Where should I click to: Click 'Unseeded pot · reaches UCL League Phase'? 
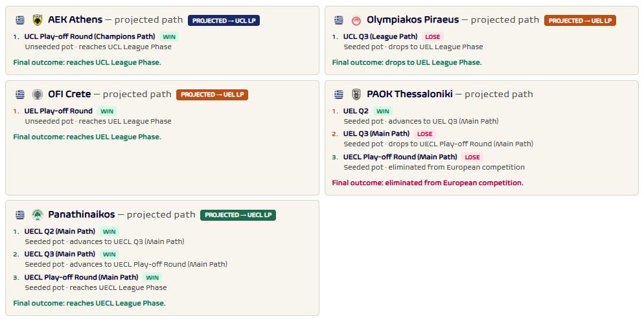(98, 47)
